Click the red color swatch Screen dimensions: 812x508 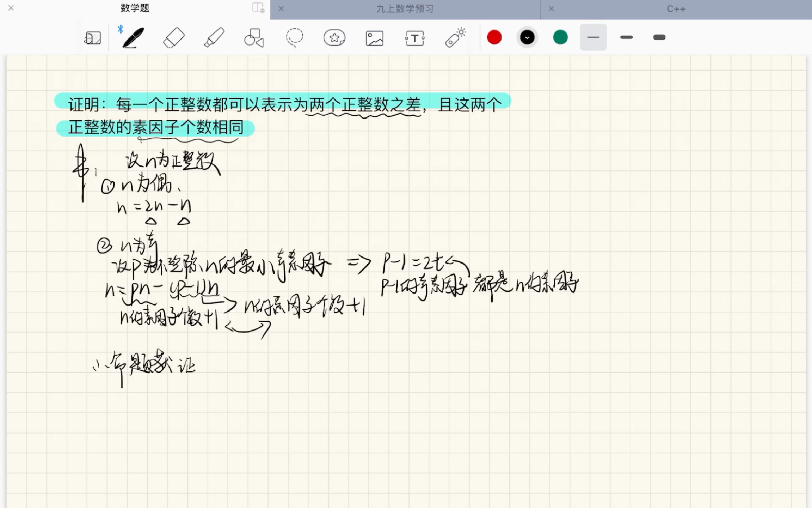point(493,37)
